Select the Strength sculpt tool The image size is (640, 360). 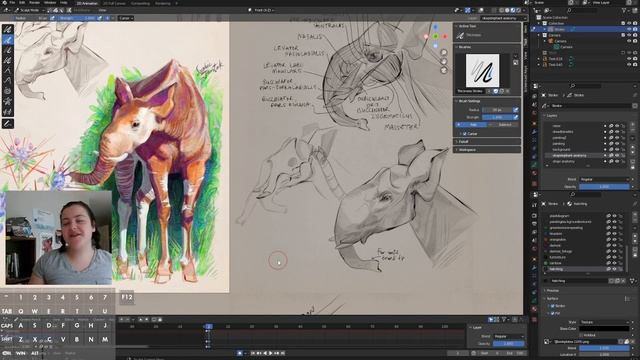[8, 50]
